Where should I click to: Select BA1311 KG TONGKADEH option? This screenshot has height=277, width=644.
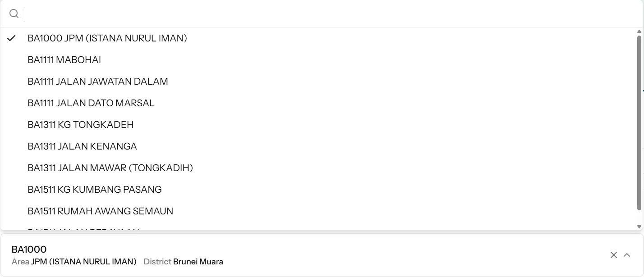pos(80,125)
